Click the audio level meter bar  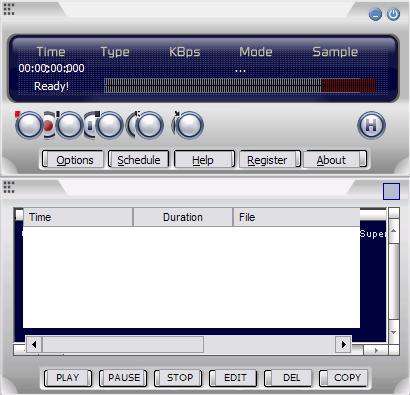240,86
